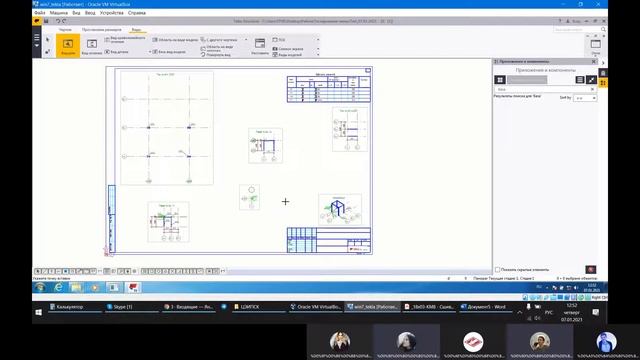
Task: Click the dark tool button beside list view
Action: pyautogui.click(x=591, y=80)
